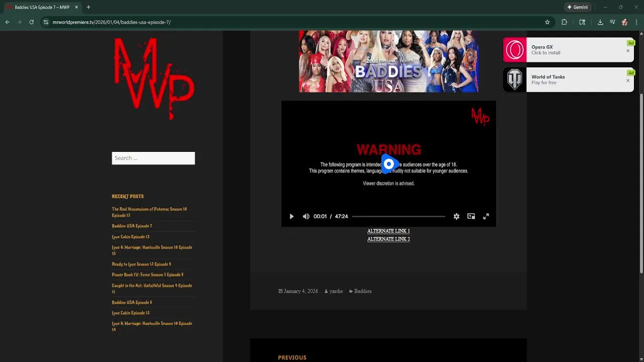Click the address bar URL
The height and width of the screenshot is (362, 644).
point(112,22)
